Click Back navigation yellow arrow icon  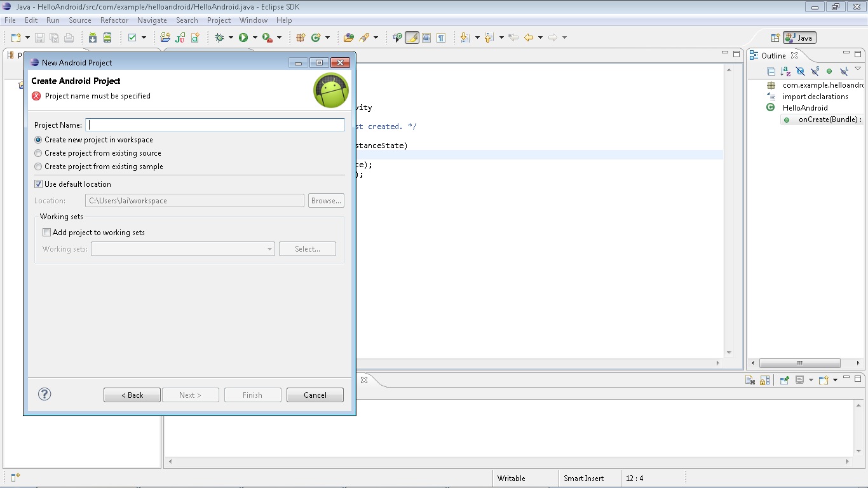point(529,37)
